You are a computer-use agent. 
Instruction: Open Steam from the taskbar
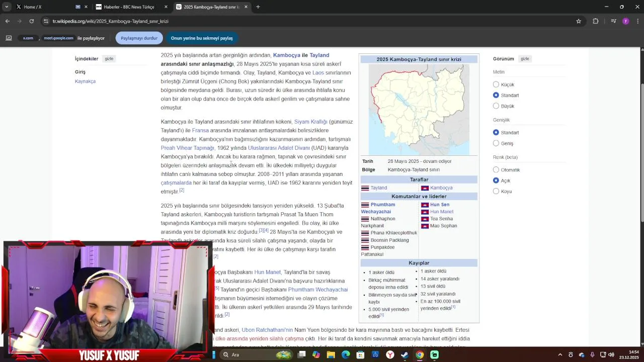(405, 355)
